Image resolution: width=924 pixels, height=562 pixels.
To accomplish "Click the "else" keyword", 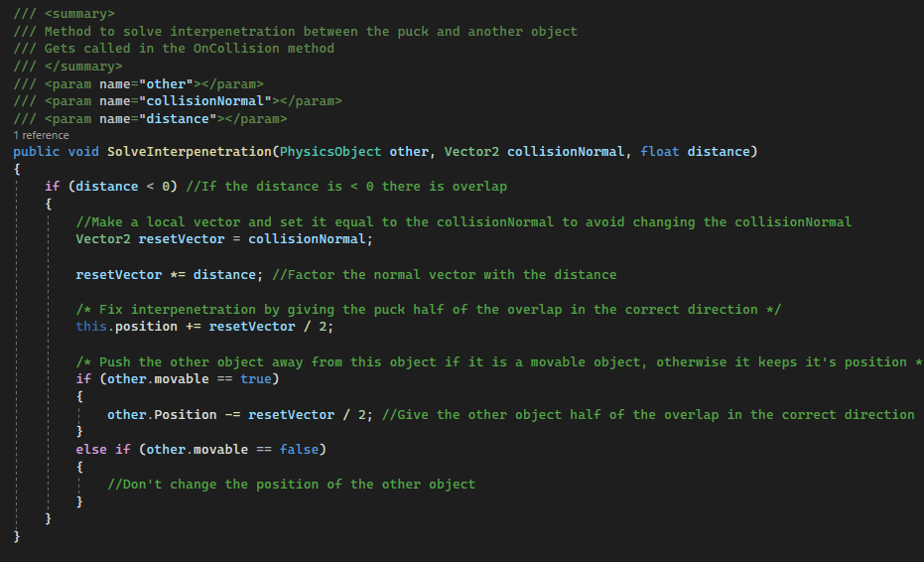I will click(91, 449).
